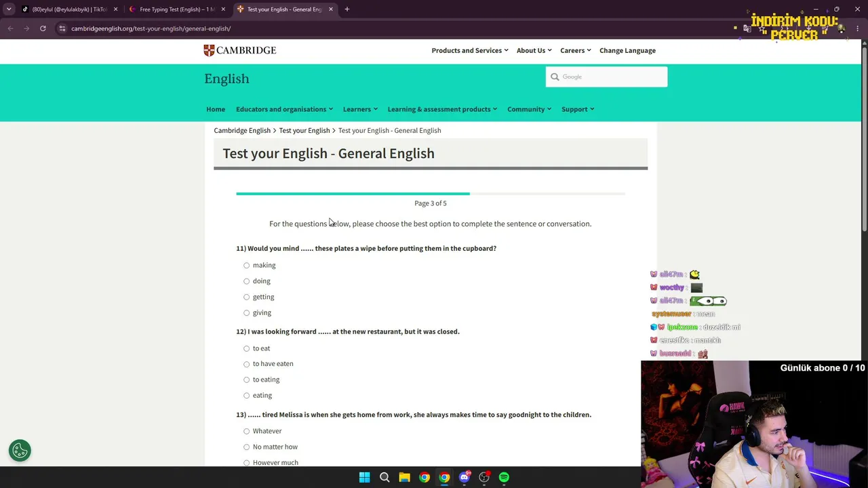The height and width of the screenshot is (488, 868).
Task: Click the English section title
Action: click(226, 79)
